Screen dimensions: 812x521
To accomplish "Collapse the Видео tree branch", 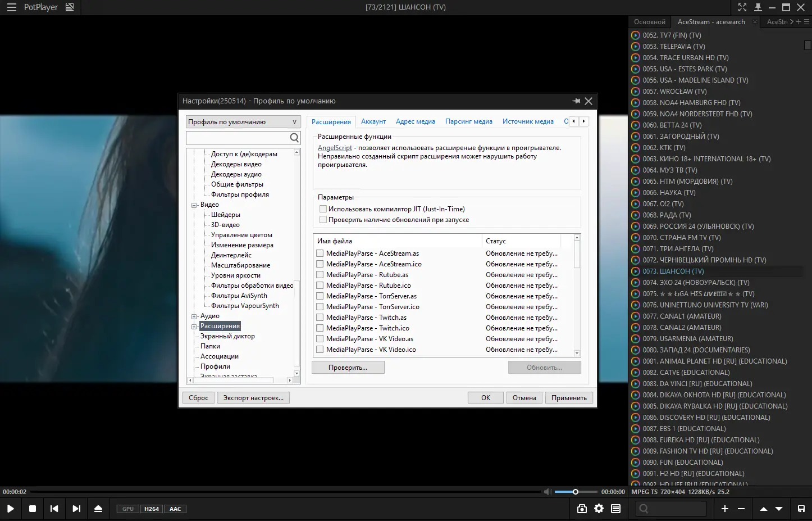I will [194, 204].
